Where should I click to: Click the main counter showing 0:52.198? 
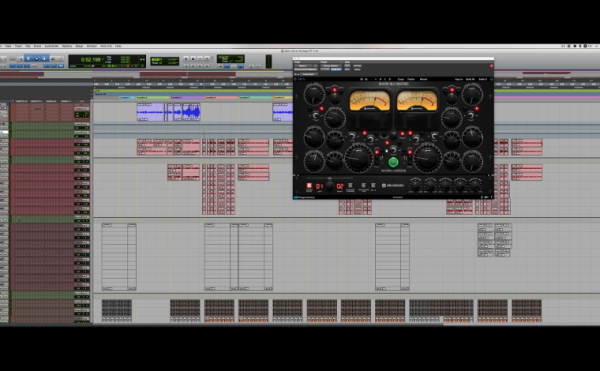[91, 60]
